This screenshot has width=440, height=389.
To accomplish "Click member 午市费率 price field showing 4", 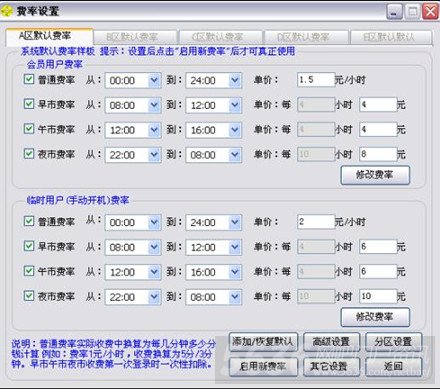I will coord(378,129).
